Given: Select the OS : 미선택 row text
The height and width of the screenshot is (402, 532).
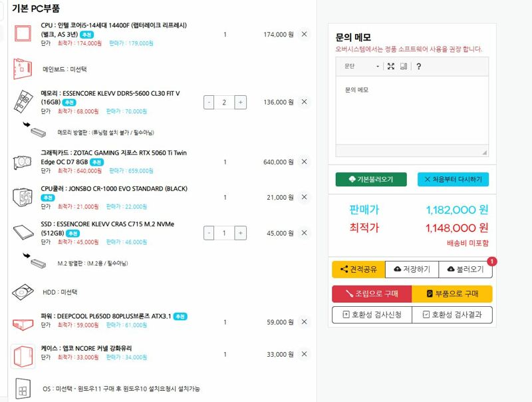Looking at the screenshot, I should click(x=121, y=389).
